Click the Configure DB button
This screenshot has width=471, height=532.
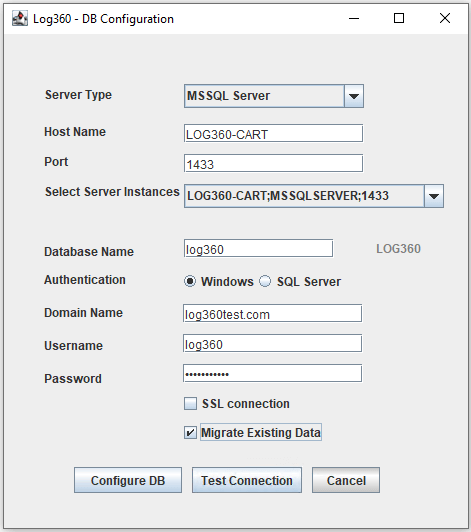coord(128,480)
